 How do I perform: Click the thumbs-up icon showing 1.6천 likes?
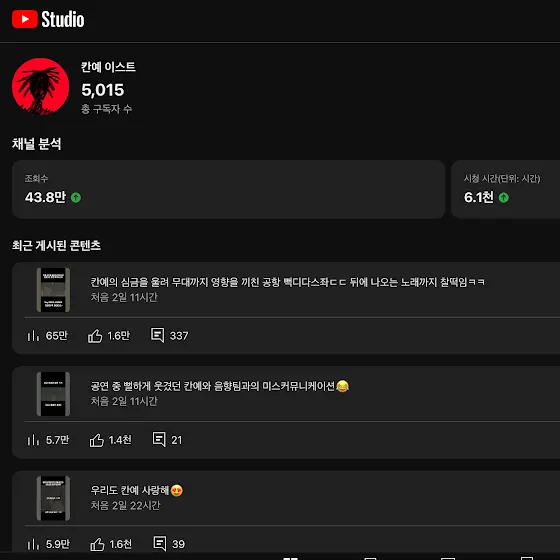97,544
